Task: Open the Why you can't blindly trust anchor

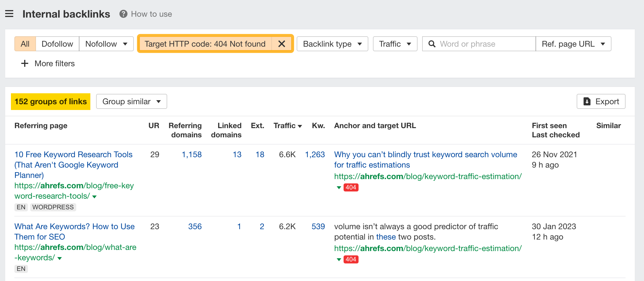Action: coord(426,160)
